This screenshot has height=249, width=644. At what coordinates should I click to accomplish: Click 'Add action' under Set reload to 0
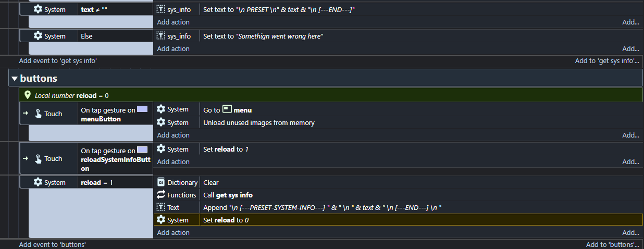click(174, 232)
